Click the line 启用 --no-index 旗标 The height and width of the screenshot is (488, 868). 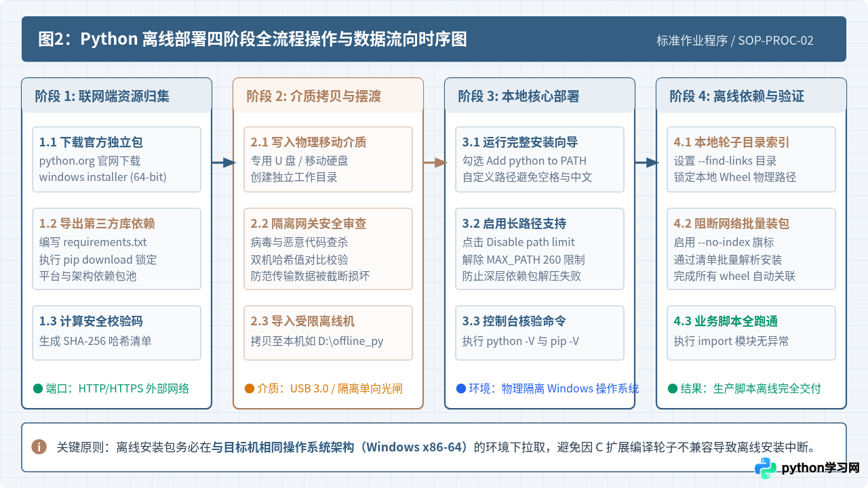724,243
